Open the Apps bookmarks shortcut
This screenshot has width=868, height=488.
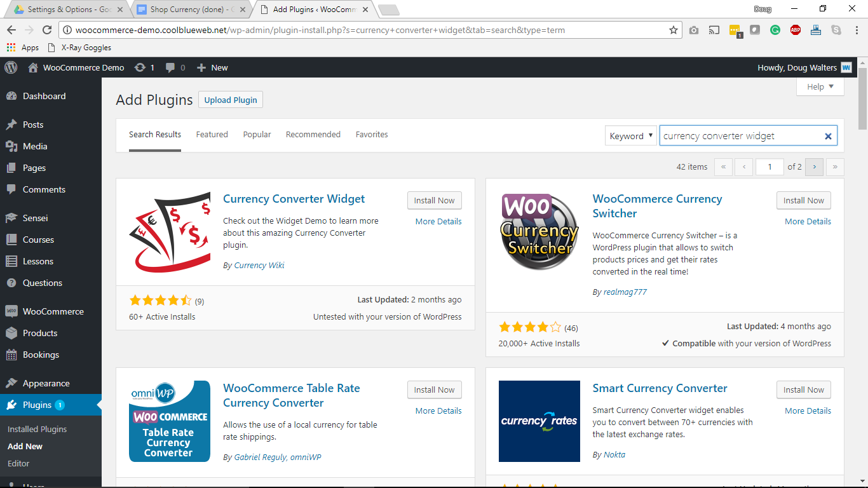pyautogui.click(x=23, y=48)
